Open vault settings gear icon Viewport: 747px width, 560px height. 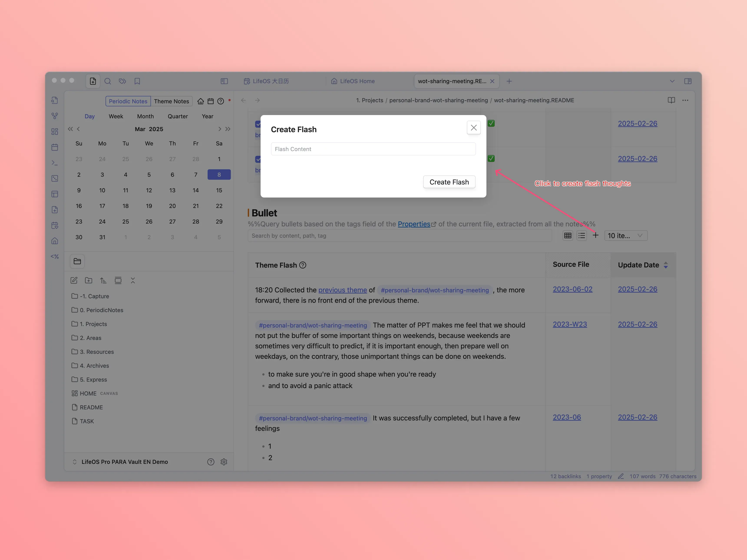tap(224, 462)
